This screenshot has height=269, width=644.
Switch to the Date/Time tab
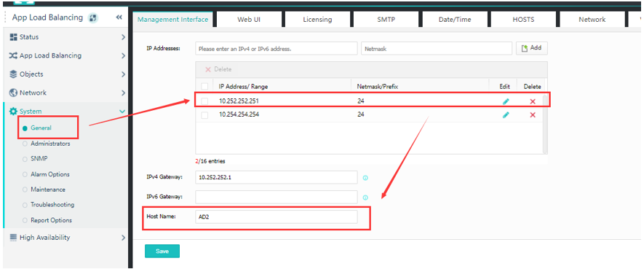point(455,20)
